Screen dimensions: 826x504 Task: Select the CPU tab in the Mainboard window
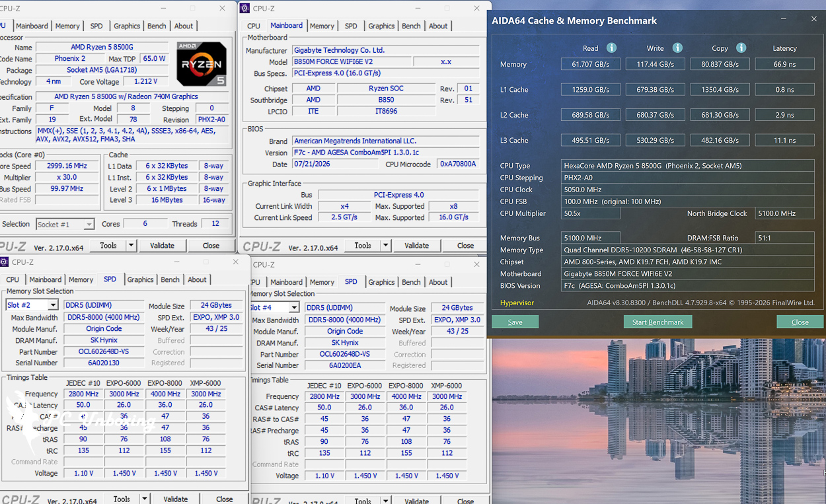point(254,26)
